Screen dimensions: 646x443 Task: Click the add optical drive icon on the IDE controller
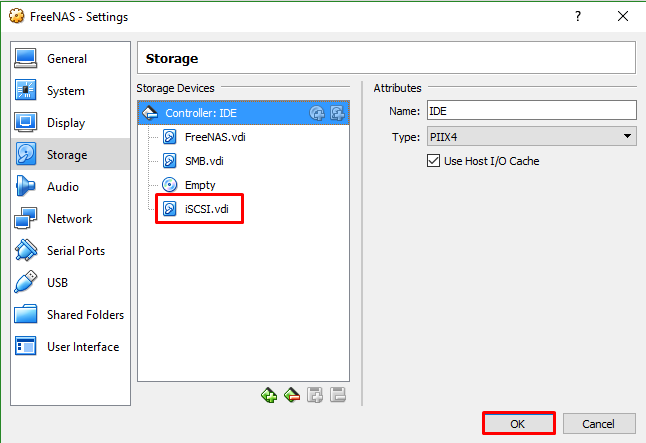pyautogui.click(x=317, y=113)
